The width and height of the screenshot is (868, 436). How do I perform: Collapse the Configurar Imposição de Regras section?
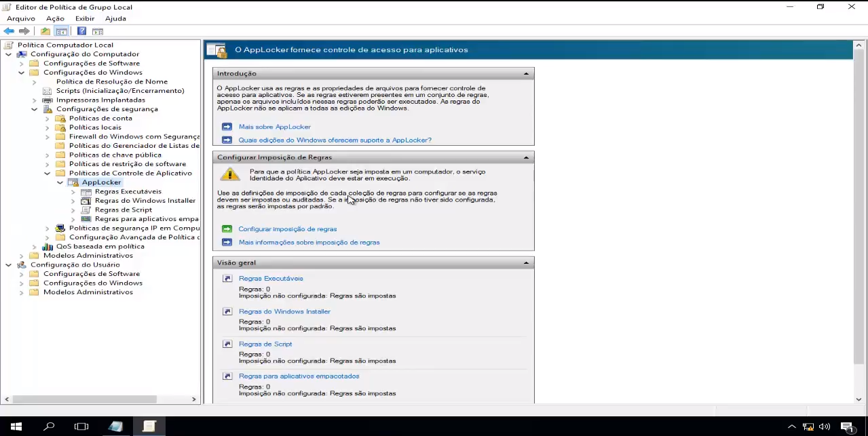(526, 157)
